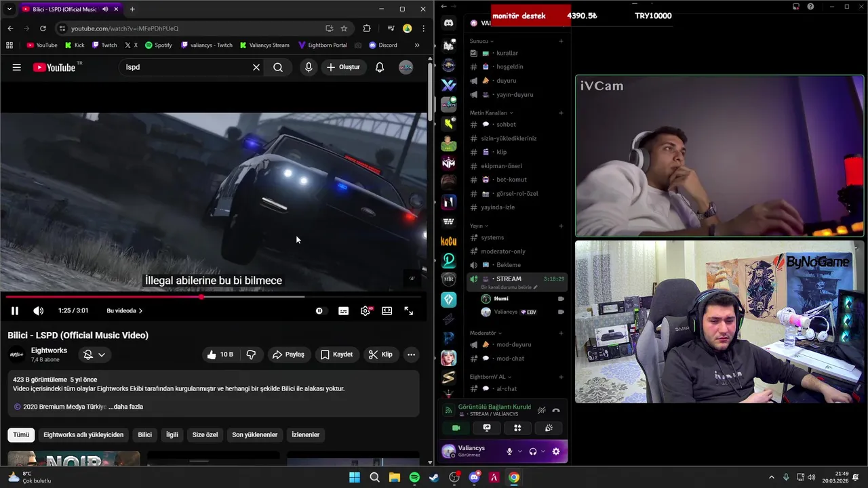
Task: Create a clip with Klip button
Action: [380, 354]
